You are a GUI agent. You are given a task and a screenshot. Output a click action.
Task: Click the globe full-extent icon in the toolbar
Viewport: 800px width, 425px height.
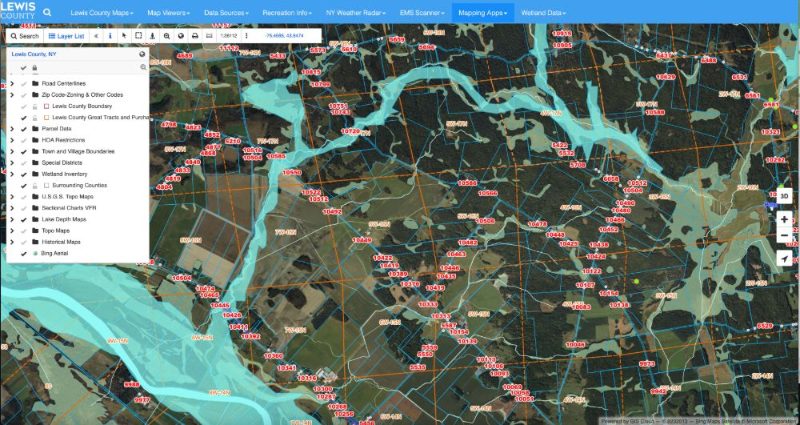point(181,36)
